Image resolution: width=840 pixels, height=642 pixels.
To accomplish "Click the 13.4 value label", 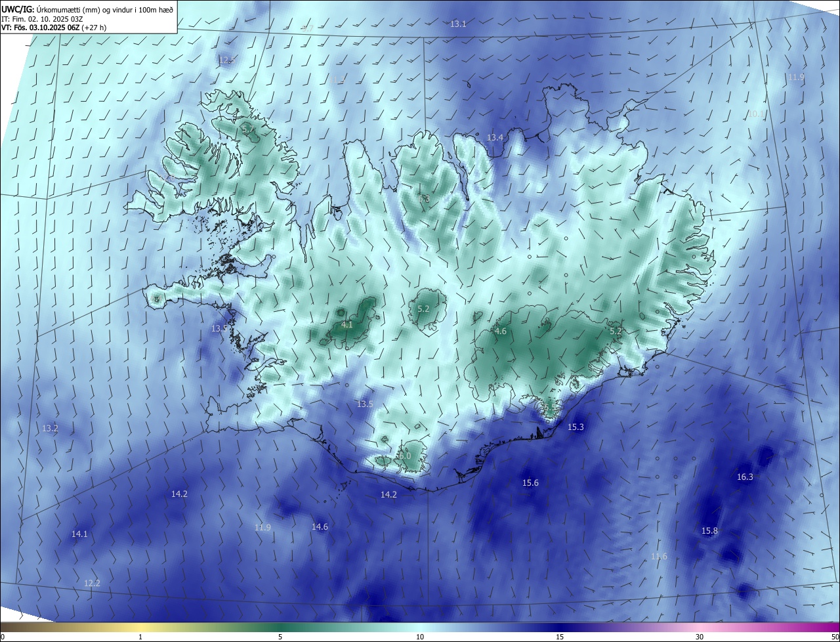I will tap(495, 137).
